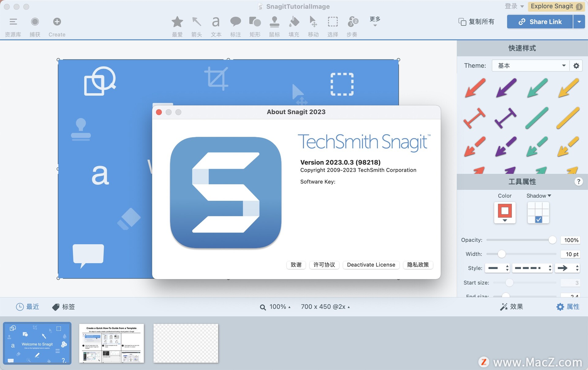This screenshot has height=370, width=588.
Task: Open the 更多 tools menu
Action: click(x=374, y=21)
